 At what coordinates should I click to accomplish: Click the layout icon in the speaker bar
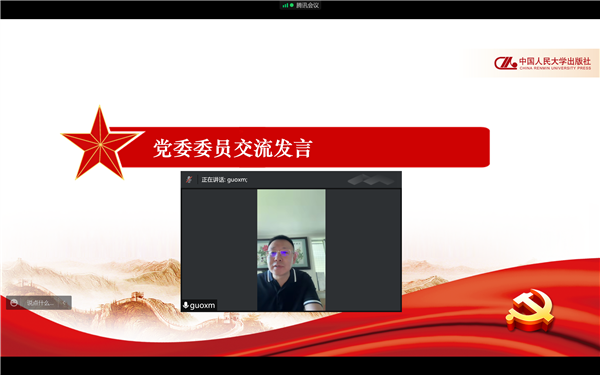(371, 179)
